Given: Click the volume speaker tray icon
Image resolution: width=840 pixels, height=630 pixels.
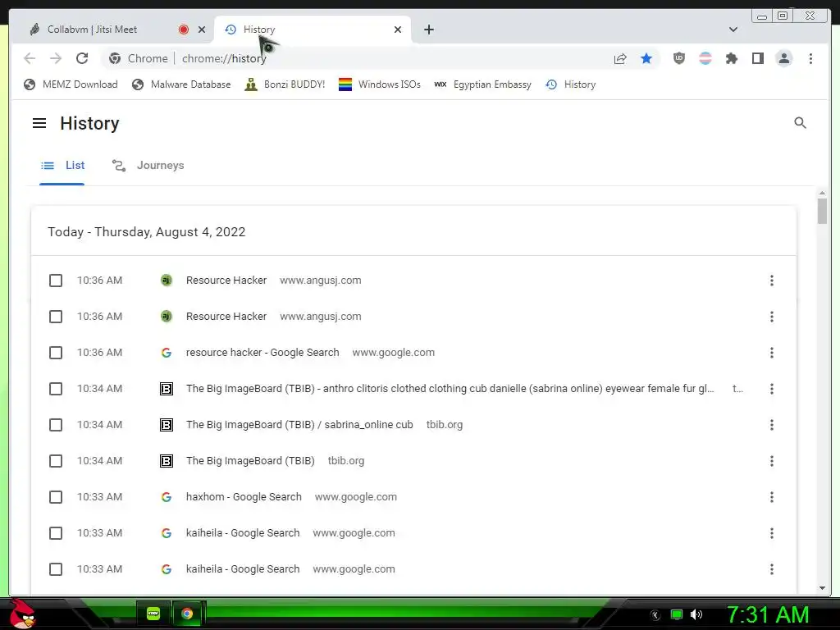Looking at the screenshot, I should (x=696, y=614).
